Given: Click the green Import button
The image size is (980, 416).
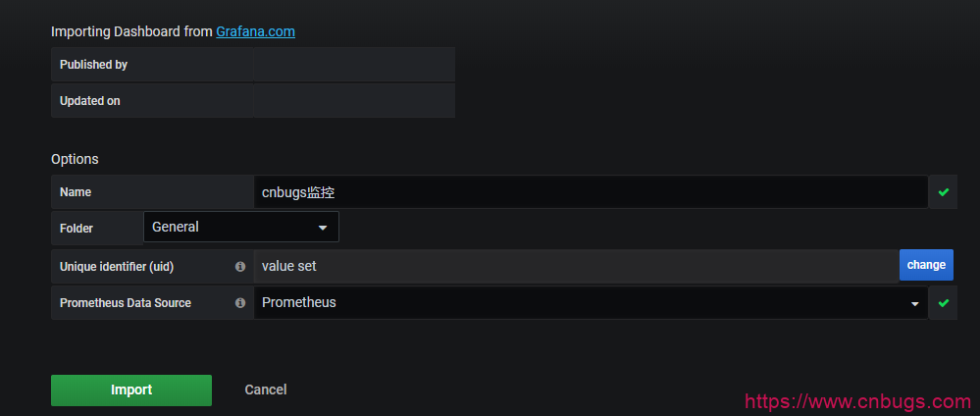Looking at the screenshot, I should pos(131,390).
